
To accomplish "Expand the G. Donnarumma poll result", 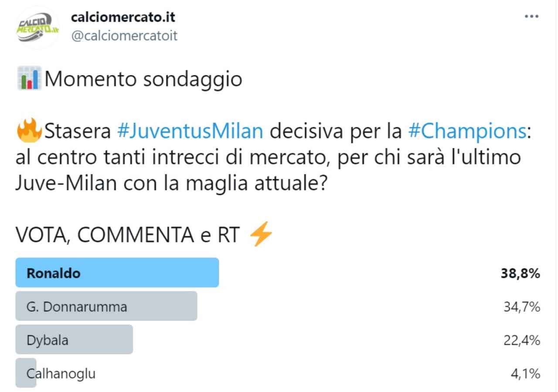I will pyautogui.click(x=106, y=307).
